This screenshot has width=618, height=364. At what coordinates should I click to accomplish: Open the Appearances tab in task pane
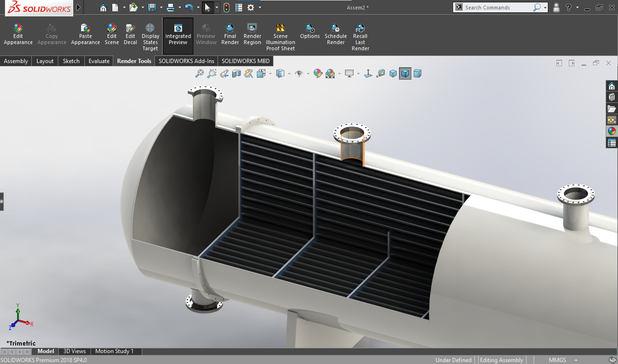pos(612,131)
